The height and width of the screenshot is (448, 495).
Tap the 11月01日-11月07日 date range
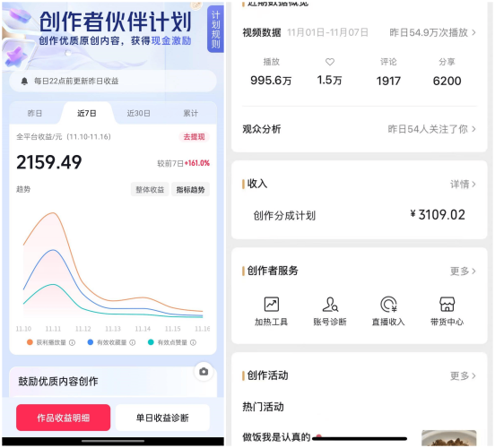click(327, 32)
